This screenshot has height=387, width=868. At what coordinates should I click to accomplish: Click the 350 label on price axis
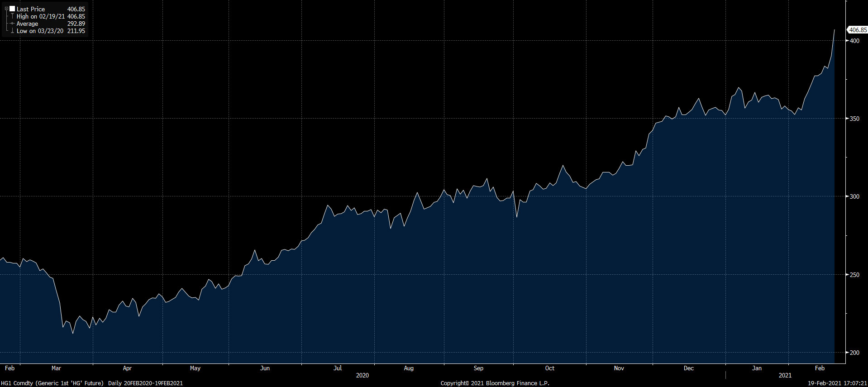[x=854, y=119]
